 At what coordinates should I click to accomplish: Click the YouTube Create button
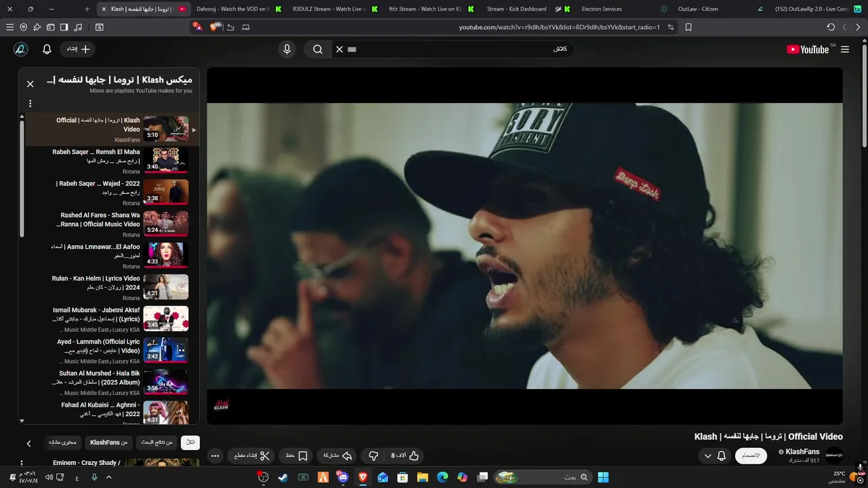point(78,49)
